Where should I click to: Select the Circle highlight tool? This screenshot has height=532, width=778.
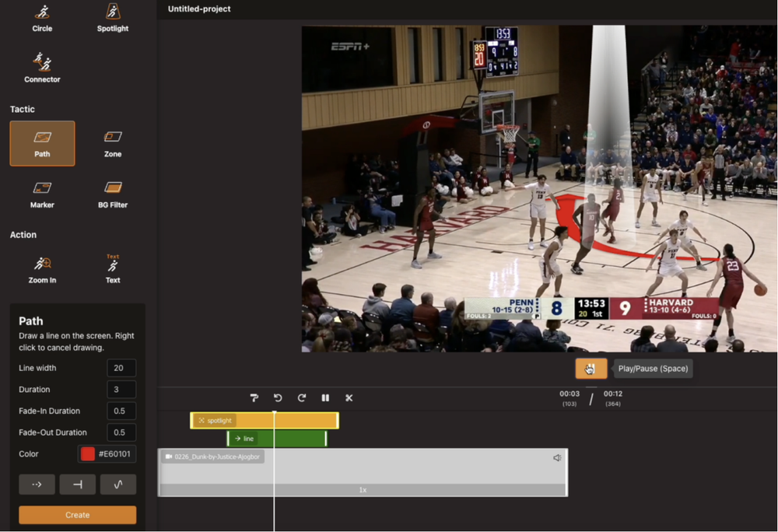[42, 18]
